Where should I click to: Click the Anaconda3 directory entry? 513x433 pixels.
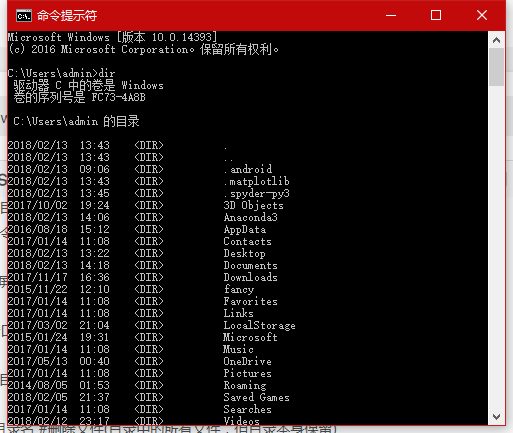click(251, 217)
